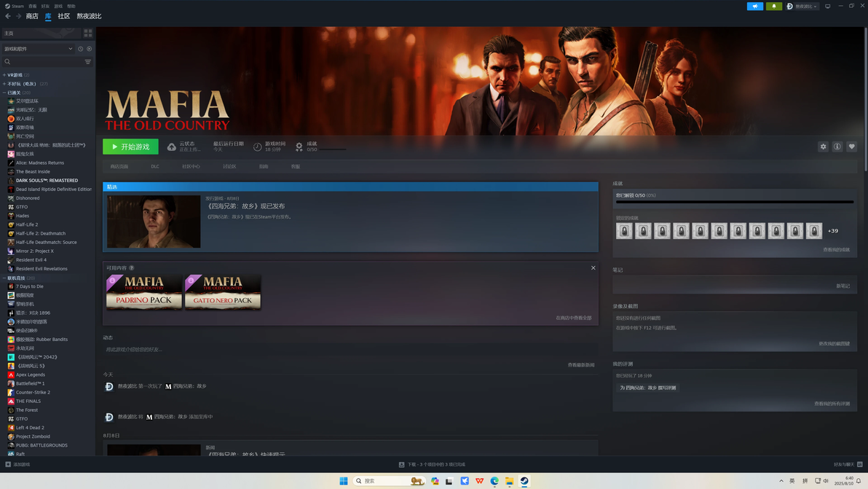This screenshot has height=489, width=868.
Task: Open Microsoft Edge from taskbar
Action: point(494,481)
